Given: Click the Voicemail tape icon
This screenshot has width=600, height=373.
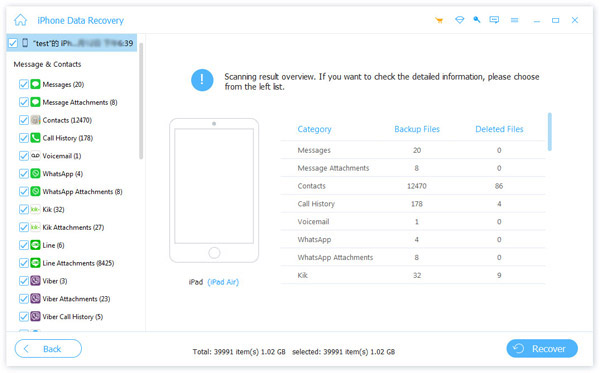Looking at the screenshot, I should click(35, 156).
